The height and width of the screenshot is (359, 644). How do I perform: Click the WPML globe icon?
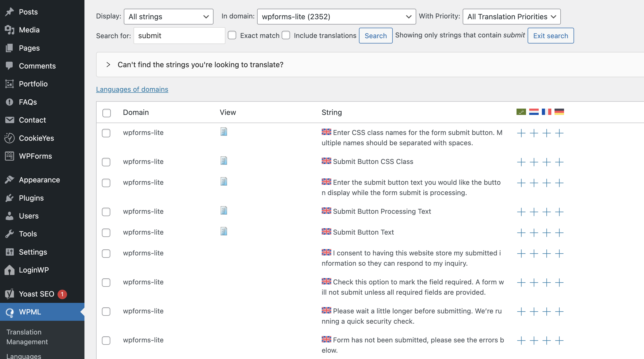[10, 312]
